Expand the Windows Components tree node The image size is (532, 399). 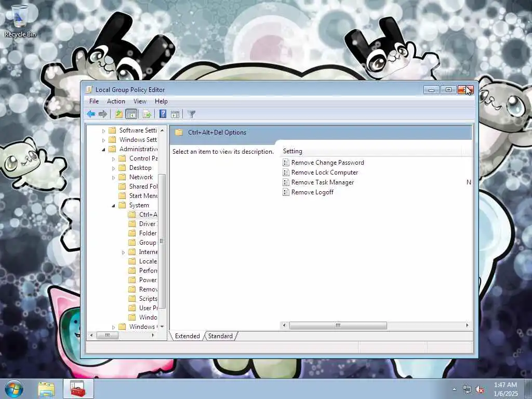pyautogui.click(x=114, y=327)
